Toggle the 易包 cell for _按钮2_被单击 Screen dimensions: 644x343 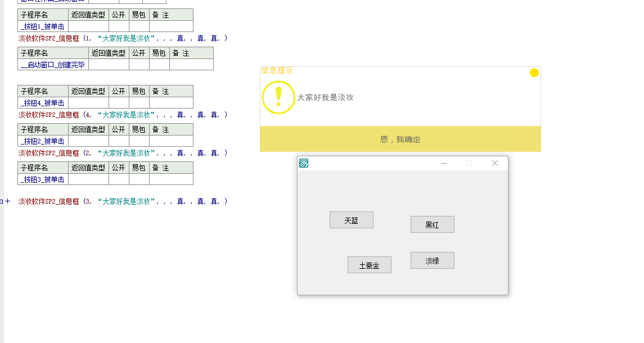click(139, 141)
